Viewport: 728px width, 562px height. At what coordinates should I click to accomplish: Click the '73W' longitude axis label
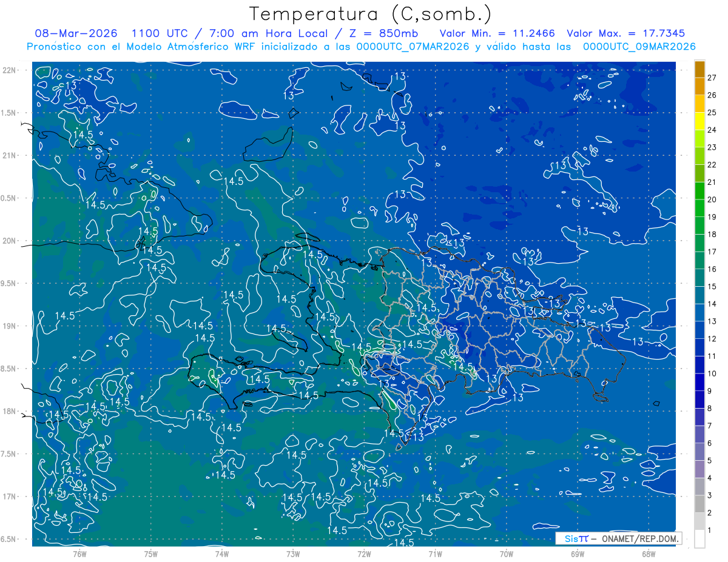[293, 554]
